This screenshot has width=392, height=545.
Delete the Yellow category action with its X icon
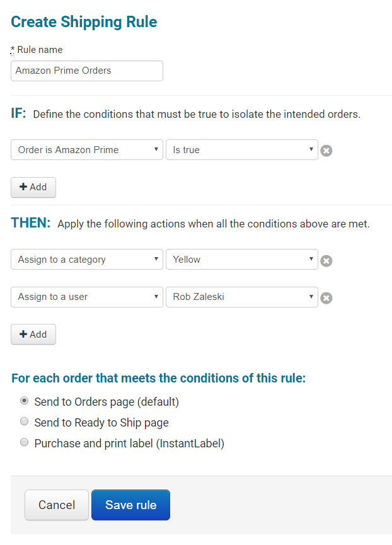(326, 260)
